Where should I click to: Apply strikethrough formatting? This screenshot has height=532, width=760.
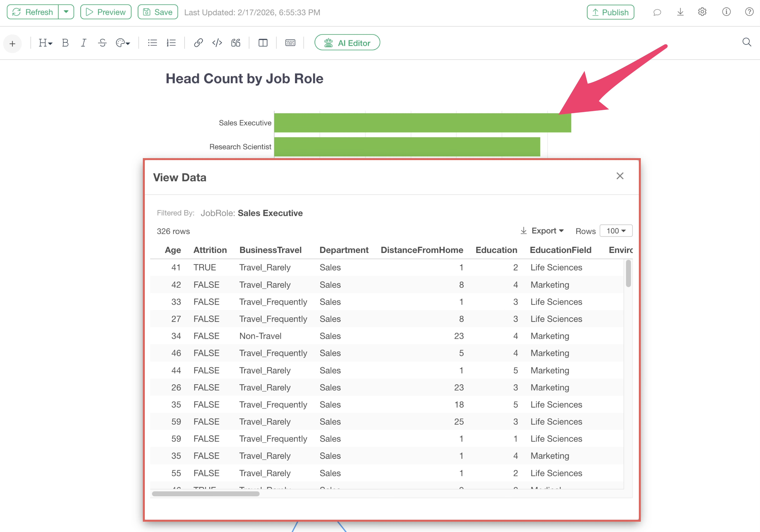click(102, 43)
